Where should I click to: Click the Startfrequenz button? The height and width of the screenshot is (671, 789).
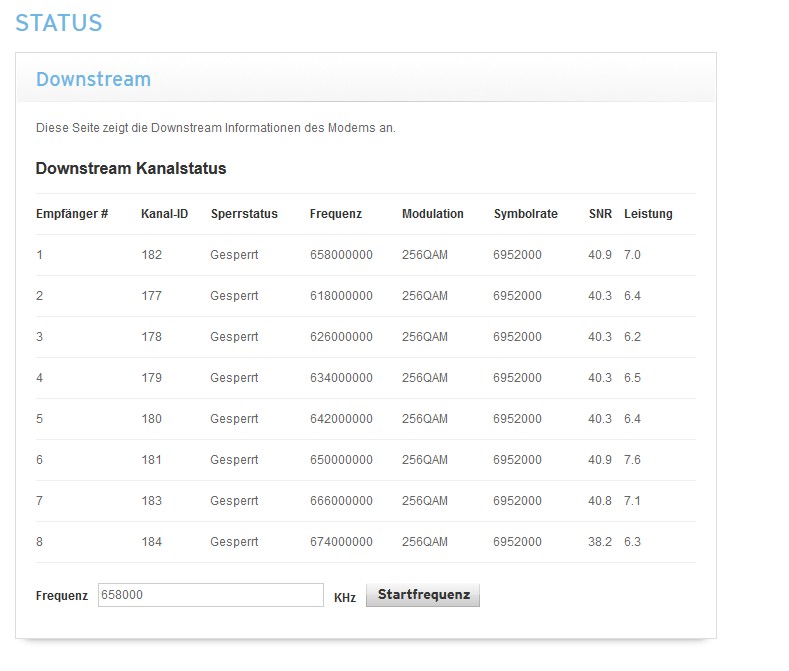coord(423,595)
